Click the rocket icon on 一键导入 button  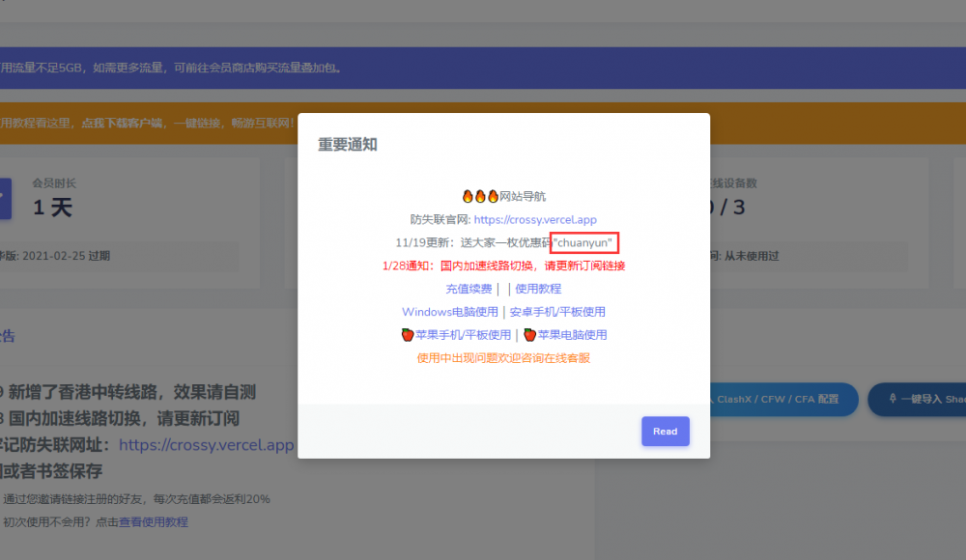point(893,399)
